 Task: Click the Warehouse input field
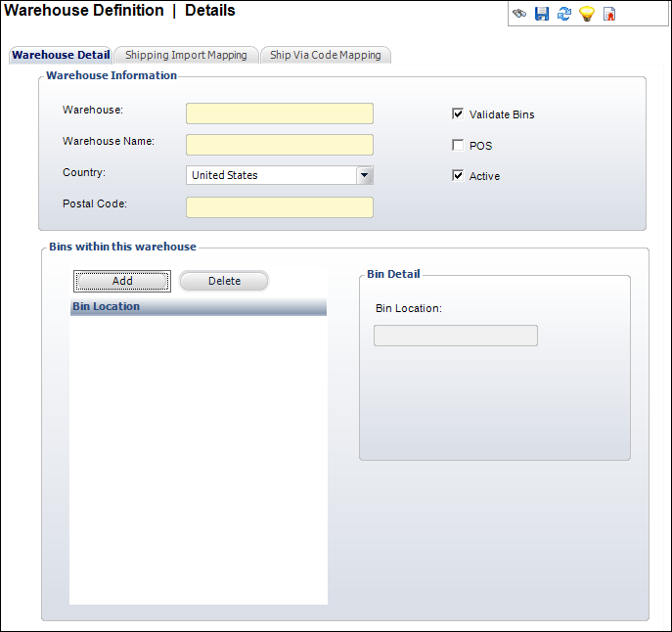(279, 113)
